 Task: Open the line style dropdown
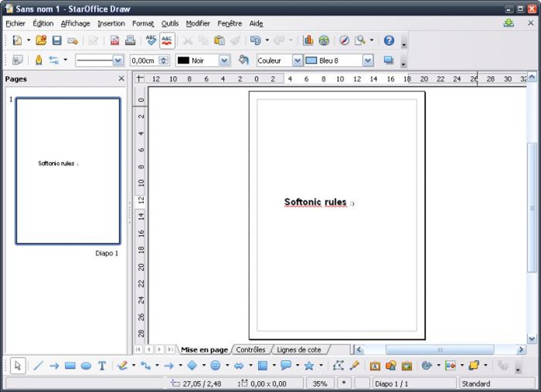(x=118, y=61)
